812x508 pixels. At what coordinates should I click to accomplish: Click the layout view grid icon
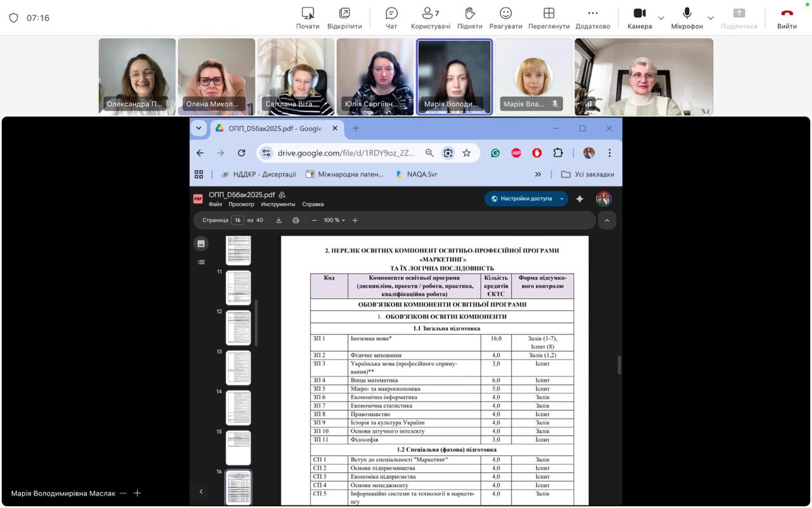549,18
